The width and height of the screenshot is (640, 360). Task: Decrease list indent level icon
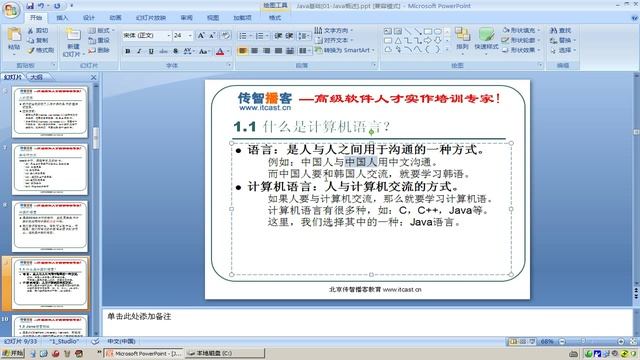point(278,36)
